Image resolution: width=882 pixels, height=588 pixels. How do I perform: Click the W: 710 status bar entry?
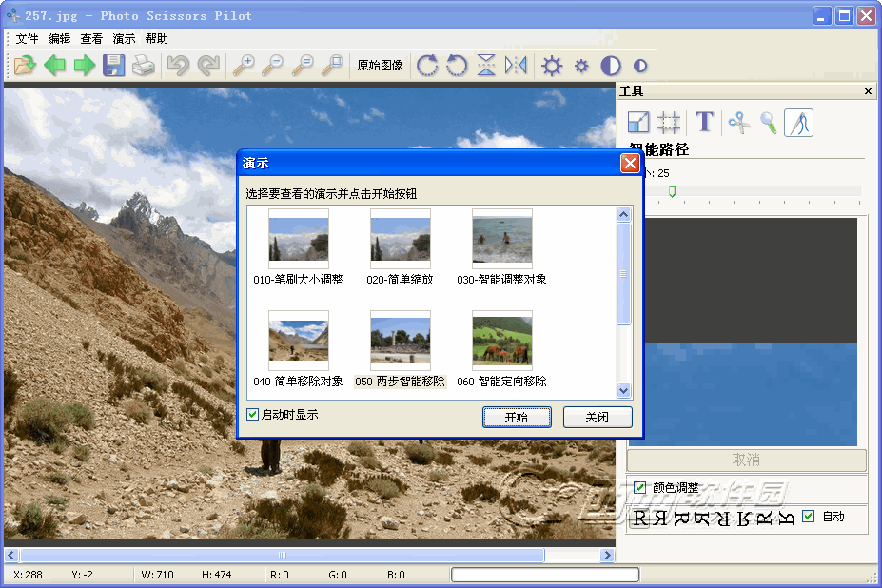click(158, 575)
